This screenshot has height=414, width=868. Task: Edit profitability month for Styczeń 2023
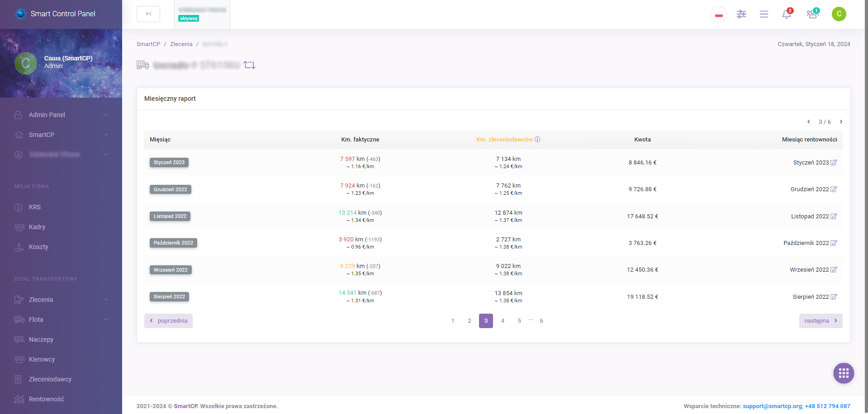point(834,163)
